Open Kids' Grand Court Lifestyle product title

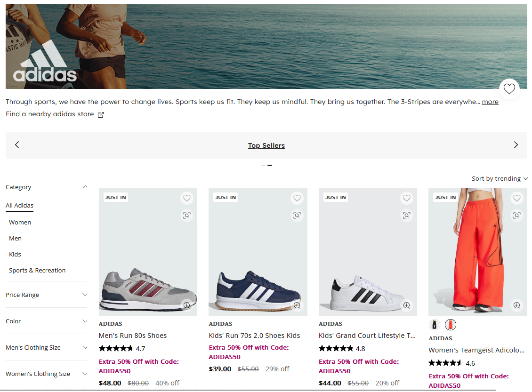(367, 336)
